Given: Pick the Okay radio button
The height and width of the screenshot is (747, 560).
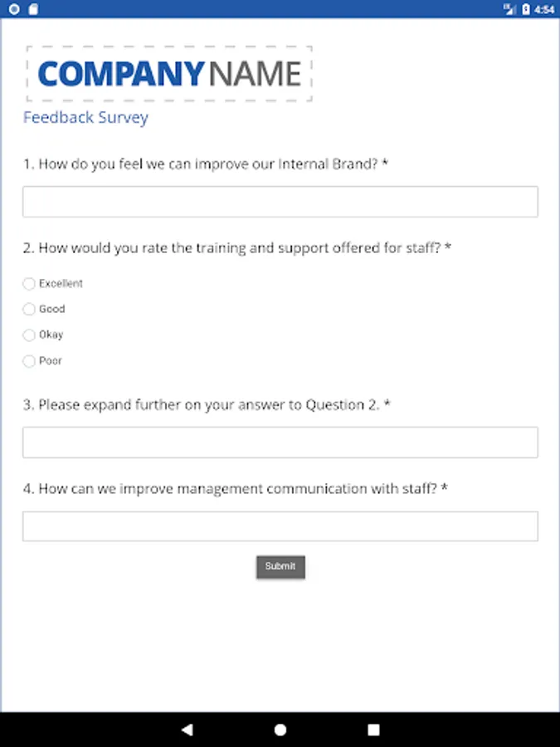Looking at the screenshot, I should 29,335.
